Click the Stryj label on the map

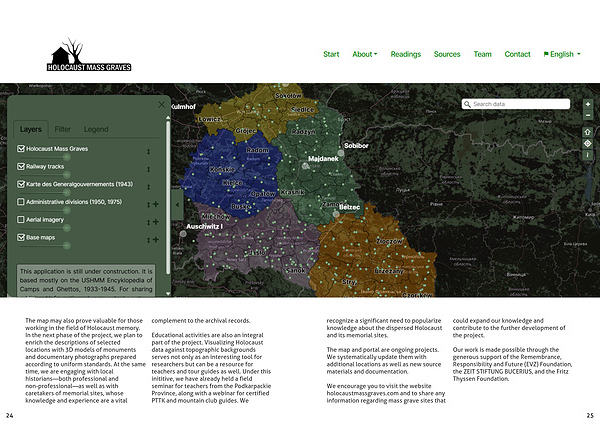[x=349, y=282]
